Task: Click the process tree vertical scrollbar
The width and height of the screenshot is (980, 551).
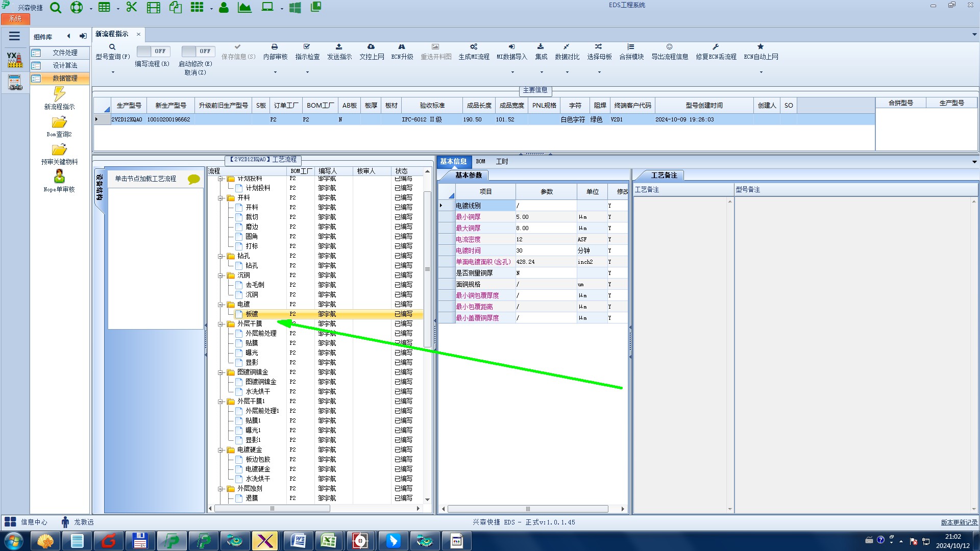Action: (x=427, y=269)
